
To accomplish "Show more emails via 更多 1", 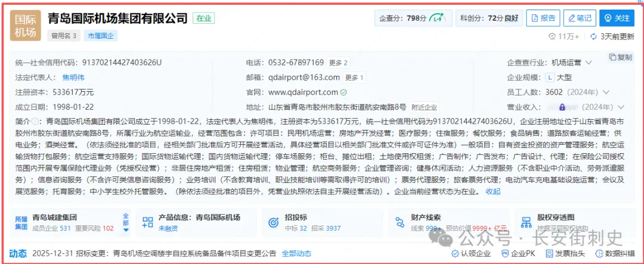I will pyautogui.click(x=354, y=77).
